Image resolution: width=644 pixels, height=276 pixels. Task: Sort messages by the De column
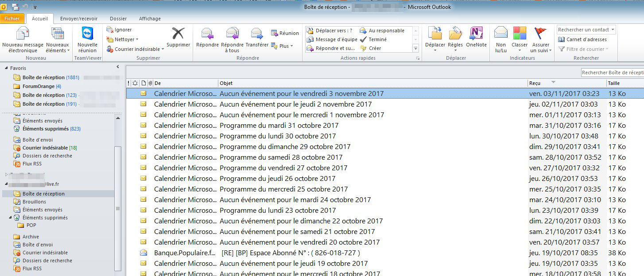click(x=185, y=83)
